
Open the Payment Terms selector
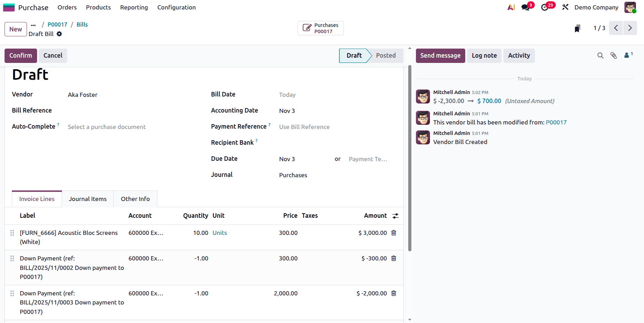368,159
